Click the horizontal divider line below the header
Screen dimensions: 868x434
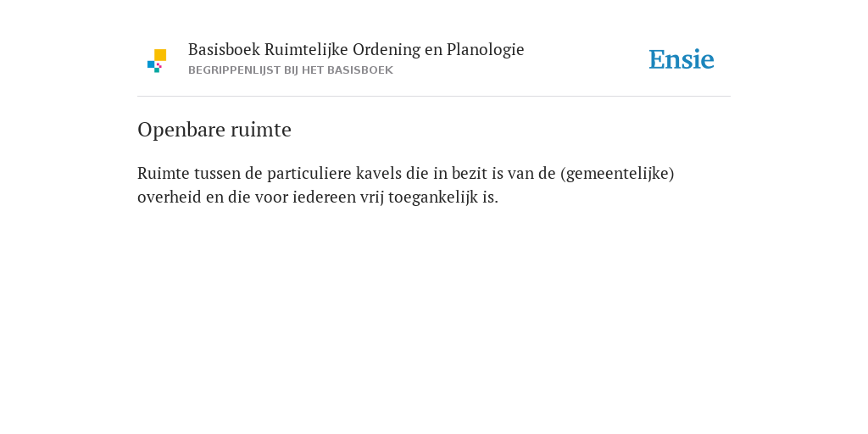pos(434,97)
